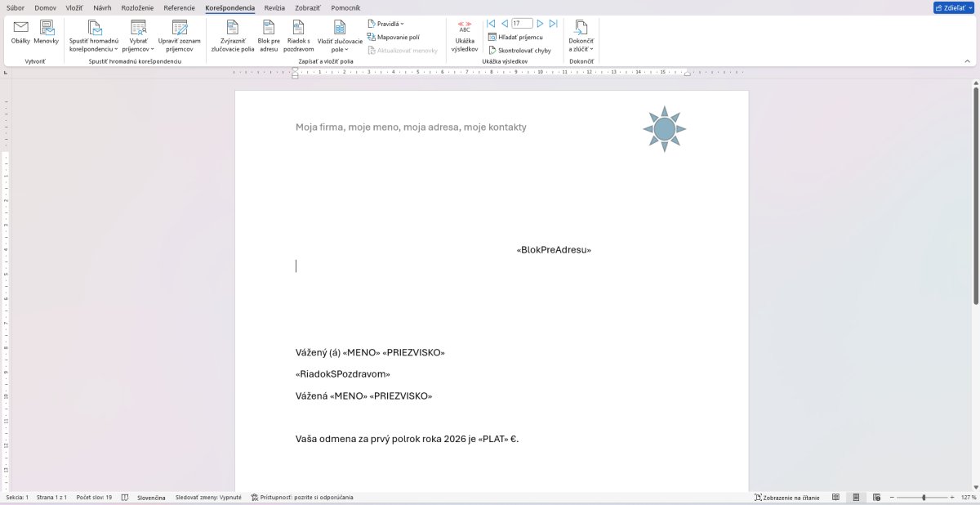This screenshot has height=505, width=980.
Task: Go to previous record arrow
Action: pos(504,24)
